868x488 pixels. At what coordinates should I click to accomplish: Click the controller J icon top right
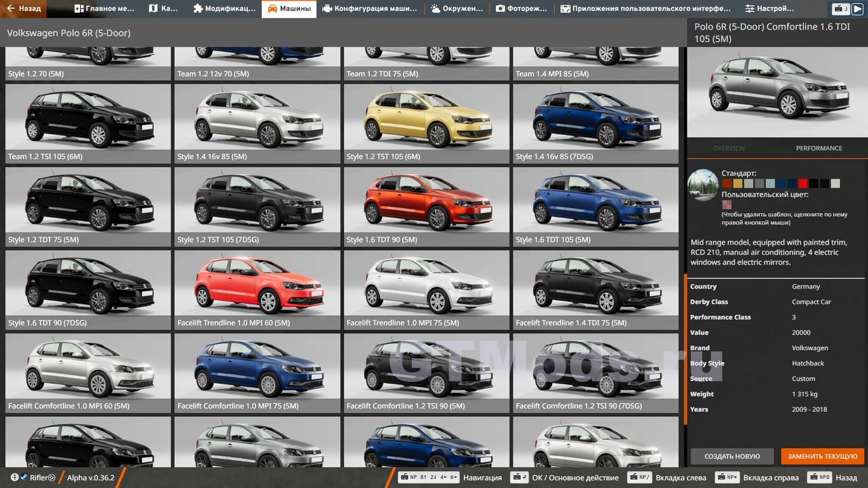coord(841,9)
